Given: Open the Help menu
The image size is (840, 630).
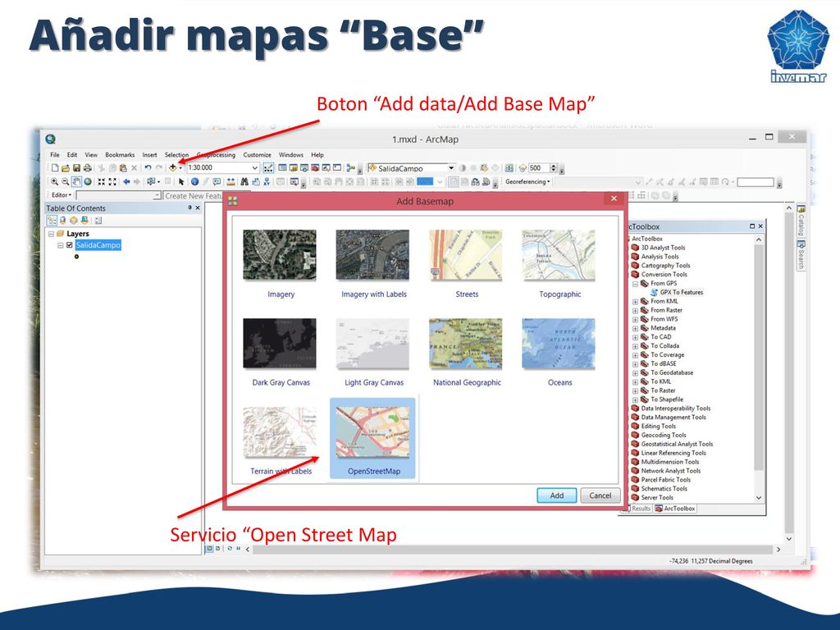Looking at the screenshot, I should coord(317,155).
